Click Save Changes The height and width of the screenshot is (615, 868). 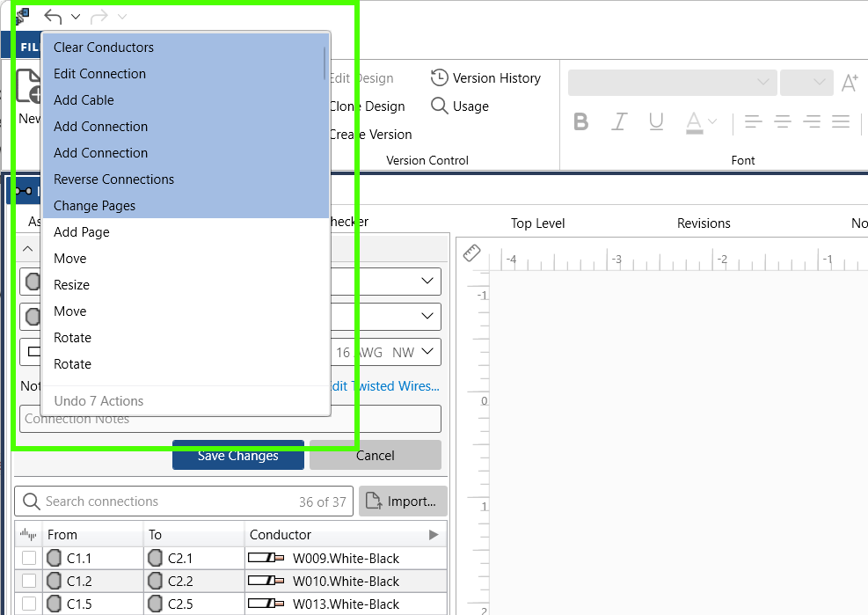(238, 456)
